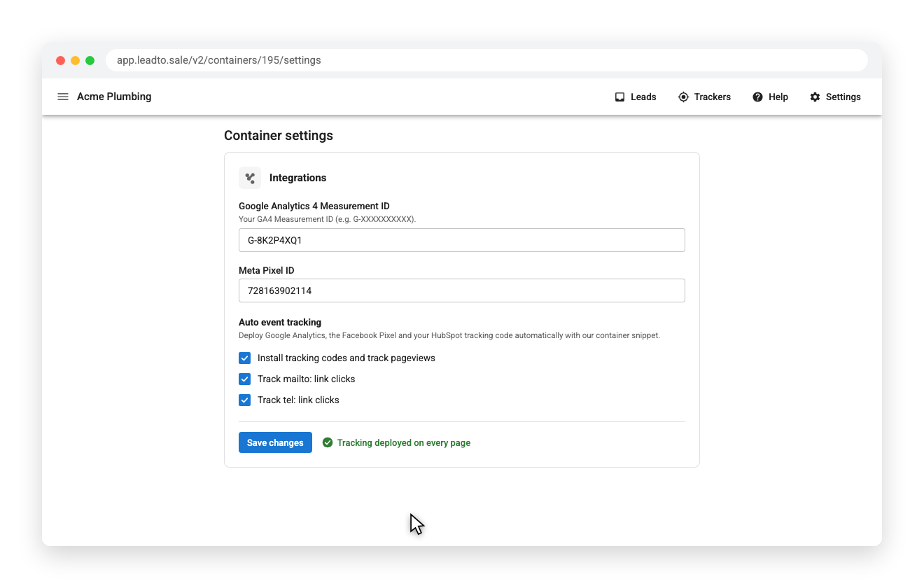The width and height of the screenshot is (924, 588).
Task: Toggle Track mailto: link clicks checkbox
Action: [x=244, y=379]
